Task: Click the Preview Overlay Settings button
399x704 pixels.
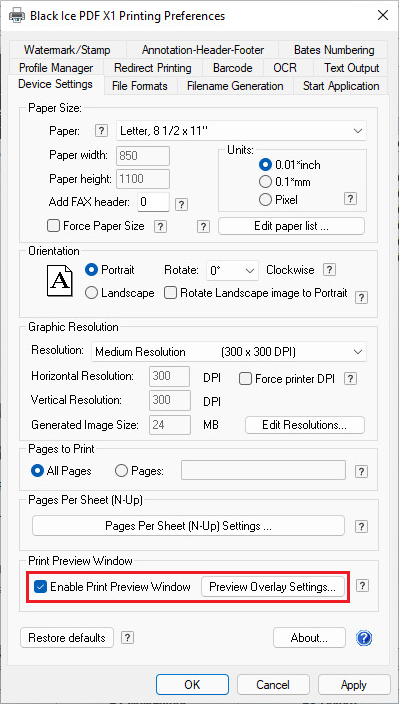Action: click(x=272, y=587)
